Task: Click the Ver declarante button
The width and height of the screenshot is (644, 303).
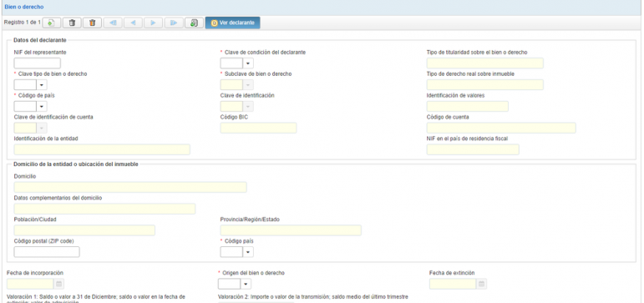Action: coord(232,23)
